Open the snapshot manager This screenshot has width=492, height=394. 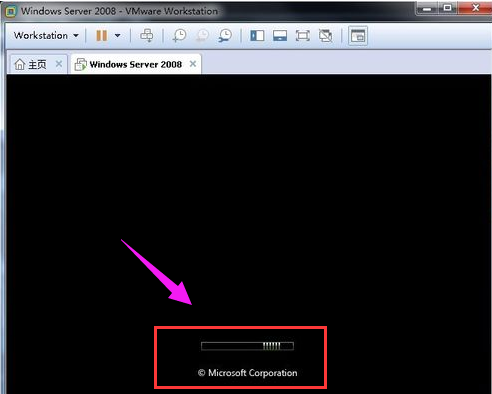click(225, 35)
